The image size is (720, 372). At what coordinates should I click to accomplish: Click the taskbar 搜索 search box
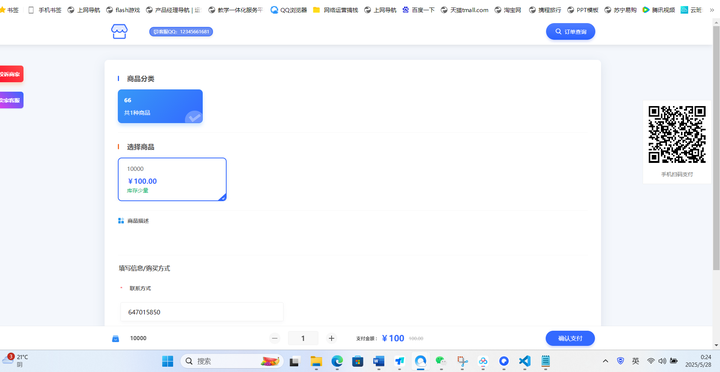[231, 361]
